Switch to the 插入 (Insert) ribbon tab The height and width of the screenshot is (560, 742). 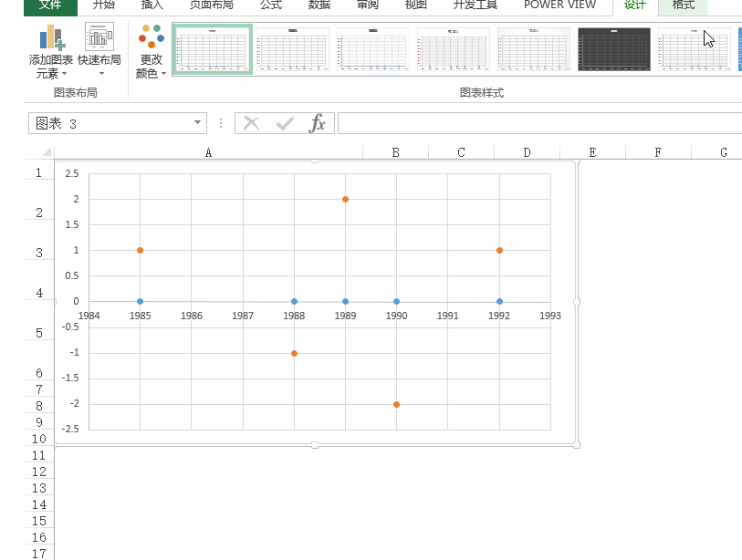coord(152,5)
